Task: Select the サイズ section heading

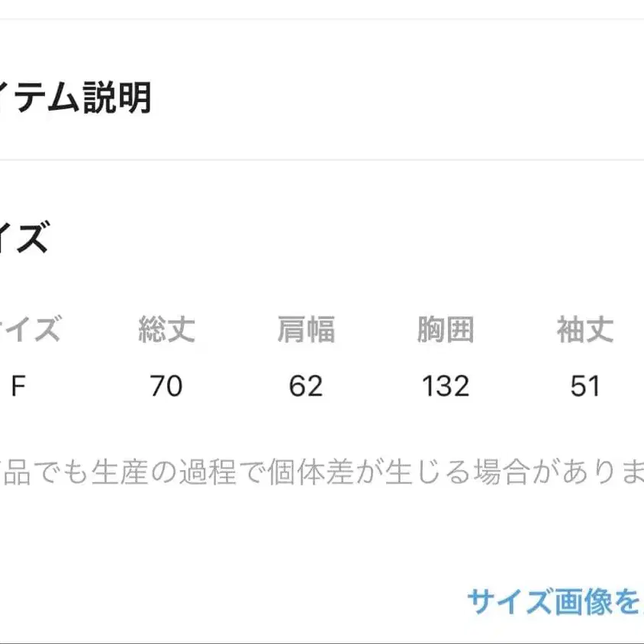Action: (27, 238)
